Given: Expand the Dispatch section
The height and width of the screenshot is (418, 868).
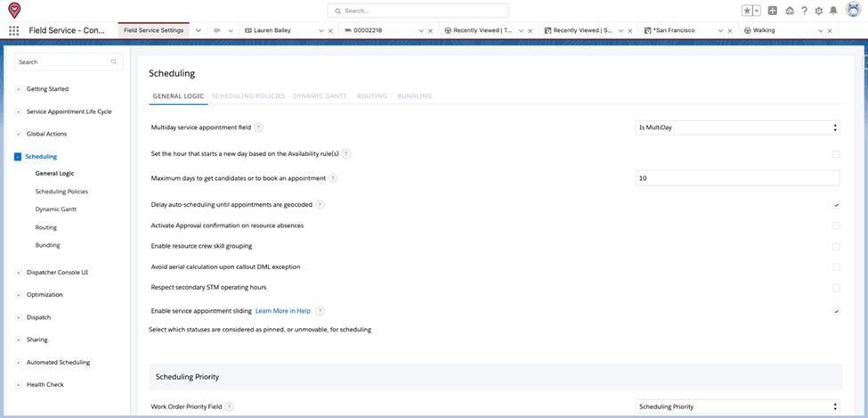Looking at the screenshot, I should tap(19, 317).
